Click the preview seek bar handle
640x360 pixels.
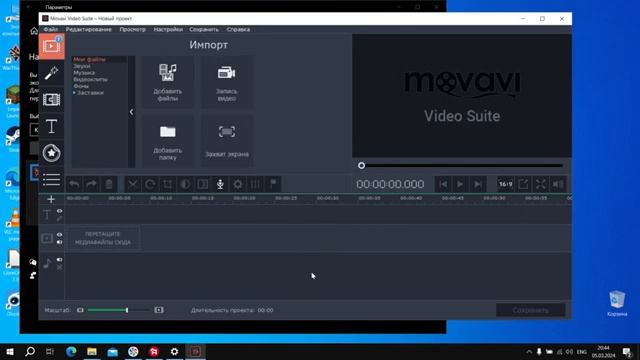(362, 165)
